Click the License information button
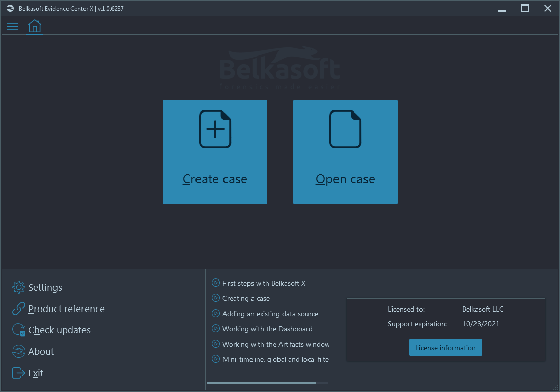Image resolution: width=560 pixels, height=392 pixels. pos(445,347)
